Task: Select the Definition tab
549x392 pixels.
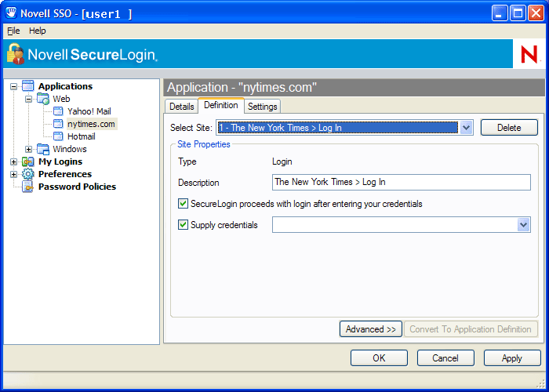Action: click(x=221, y=105)
